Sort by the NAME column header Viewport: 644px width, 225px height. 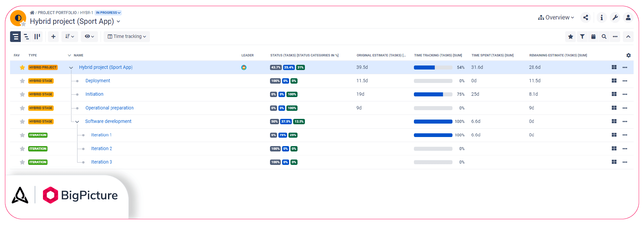[x=78, y=55]
